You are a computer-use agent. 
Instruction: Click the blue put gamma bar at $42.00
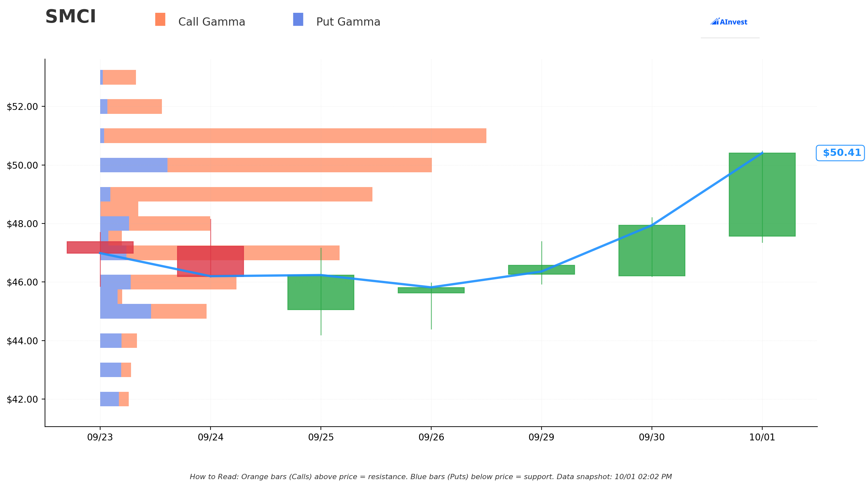pos(109,399)
